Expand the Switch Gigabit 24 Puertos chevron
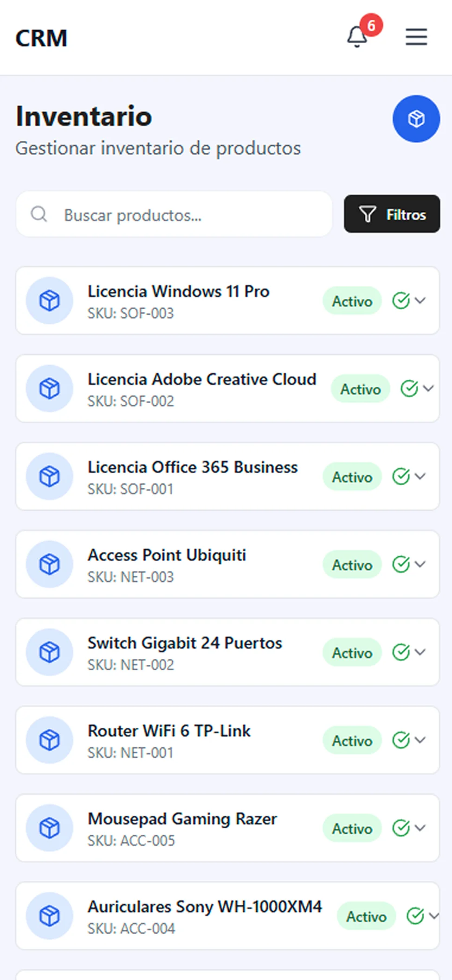452x980 pixels. 420,652
